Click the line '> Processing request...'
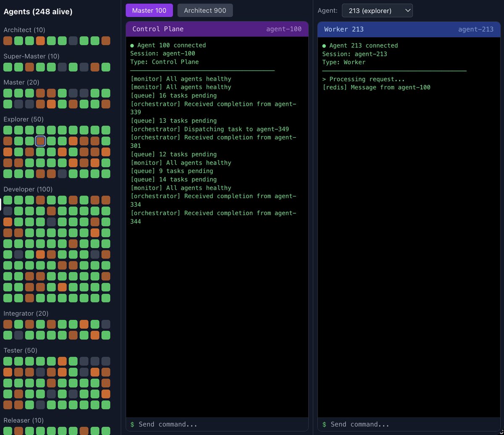 tap(364, 79)
